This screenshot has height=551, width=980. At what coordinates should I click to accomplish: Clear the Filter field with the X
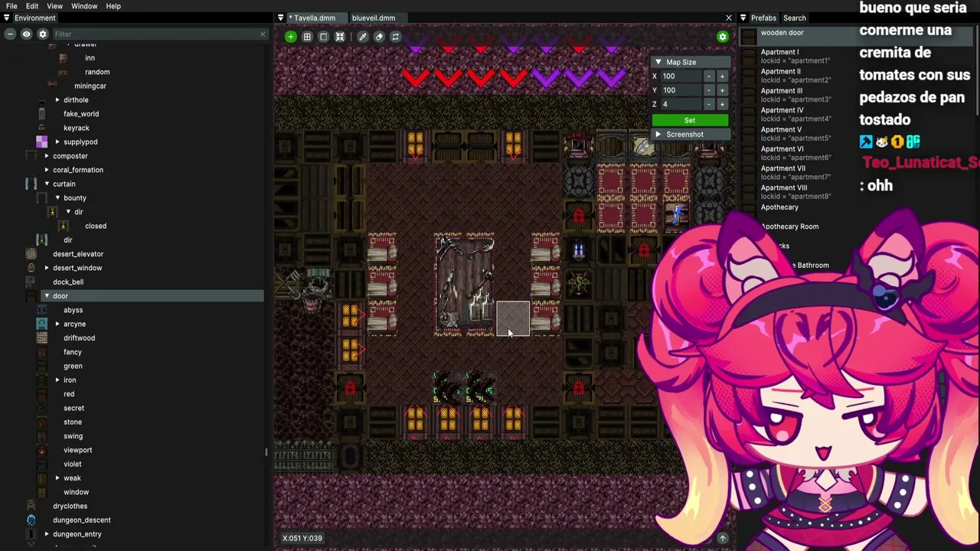(x=263, y=34)
